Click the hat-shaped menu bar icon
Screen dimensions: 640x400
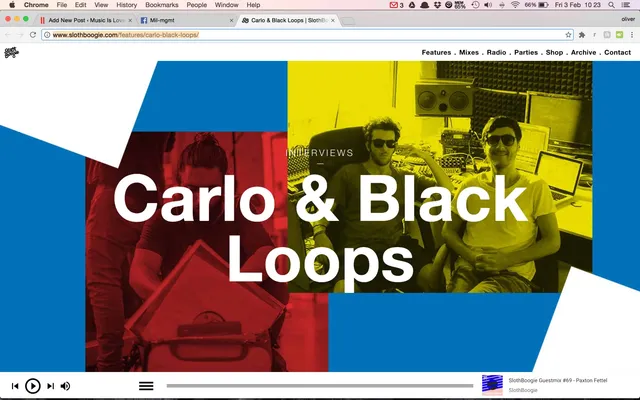pyautogui.click(x=424, y=5)
